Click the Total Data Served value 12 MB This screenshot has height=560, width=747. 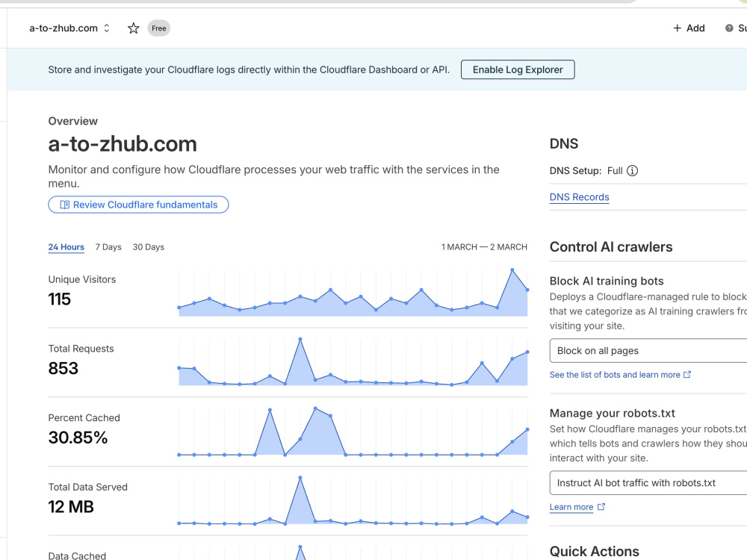(71, 507)
